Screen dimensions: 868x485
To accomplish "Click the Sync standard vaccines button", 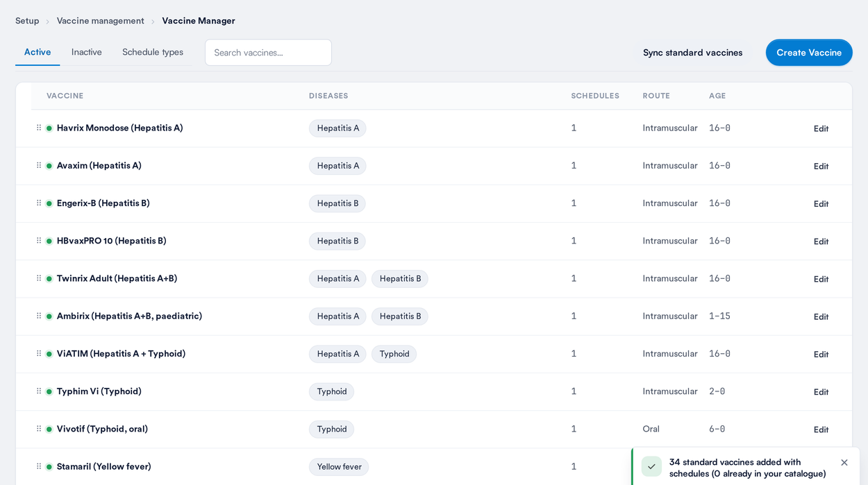I will click(692, 53).
